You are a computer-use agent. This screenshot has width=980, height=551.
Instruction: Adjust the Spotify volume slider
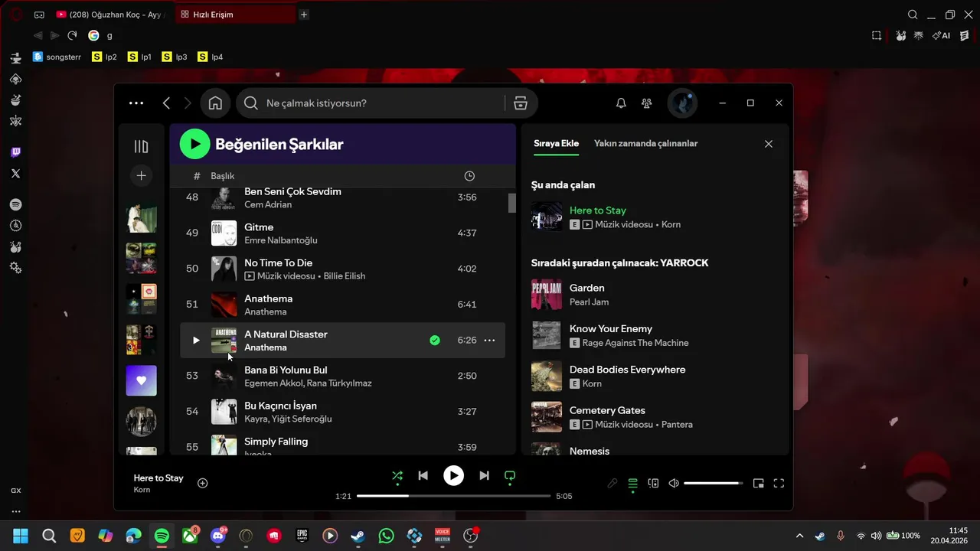pos(713,483)
